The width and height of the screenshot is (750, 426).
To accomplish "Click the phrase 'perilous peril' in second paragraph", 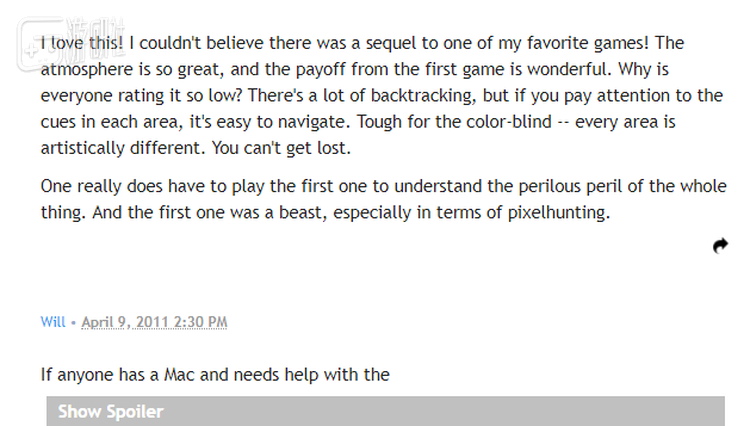I will [x=560, y=186].
